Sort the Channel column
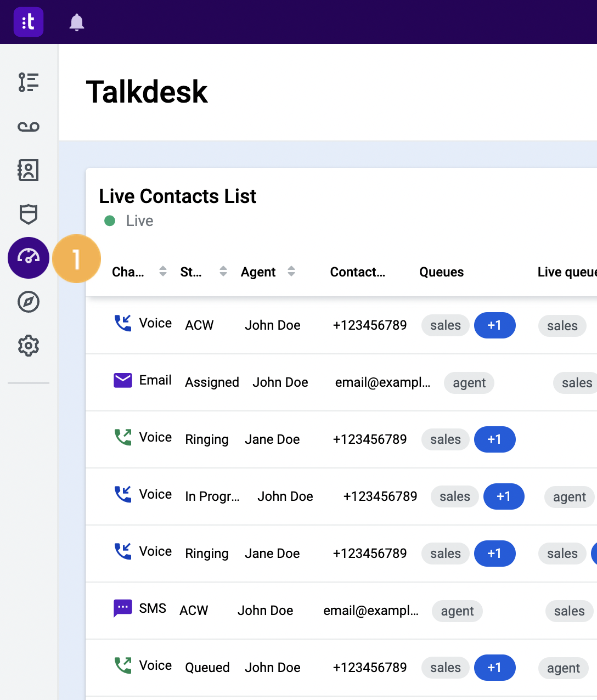The height and width of the screenshot is (700, 597). coord(162,271)
